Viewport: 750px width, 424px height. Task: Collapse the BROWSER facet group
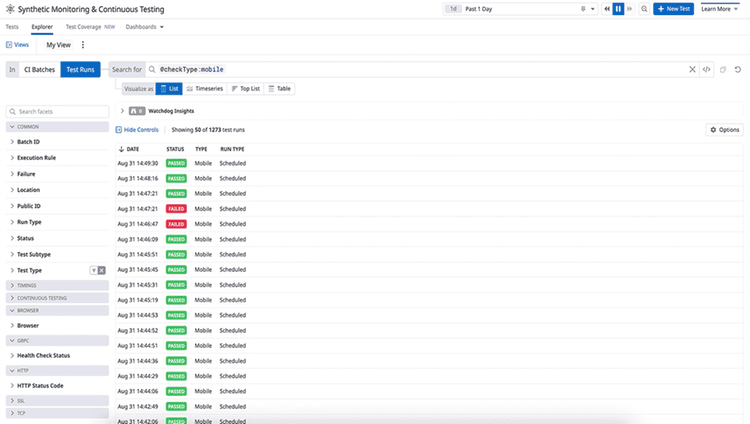[57, 311]
